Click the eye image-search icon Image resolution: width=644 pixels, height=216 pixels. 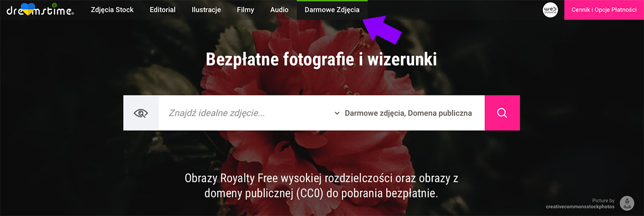[x=141, y=113]
